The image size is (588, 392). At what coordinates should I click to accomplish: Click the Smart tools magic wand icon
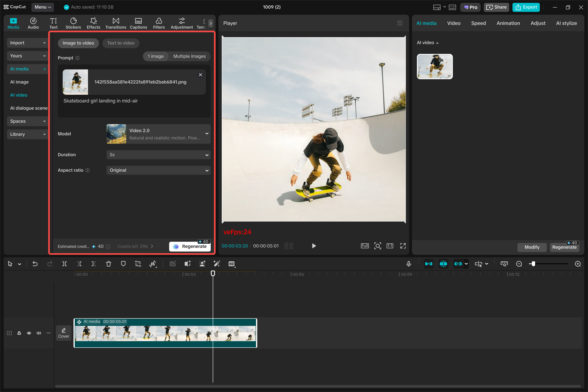(216, 264)
